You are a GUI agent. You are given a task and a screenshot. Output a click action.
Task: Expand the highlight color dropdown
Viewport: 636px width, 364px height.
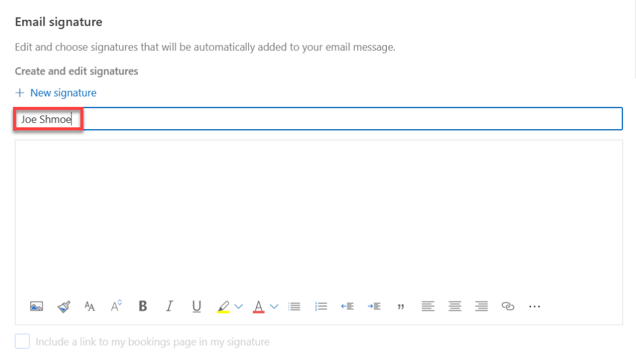click(x=238, y=306)
